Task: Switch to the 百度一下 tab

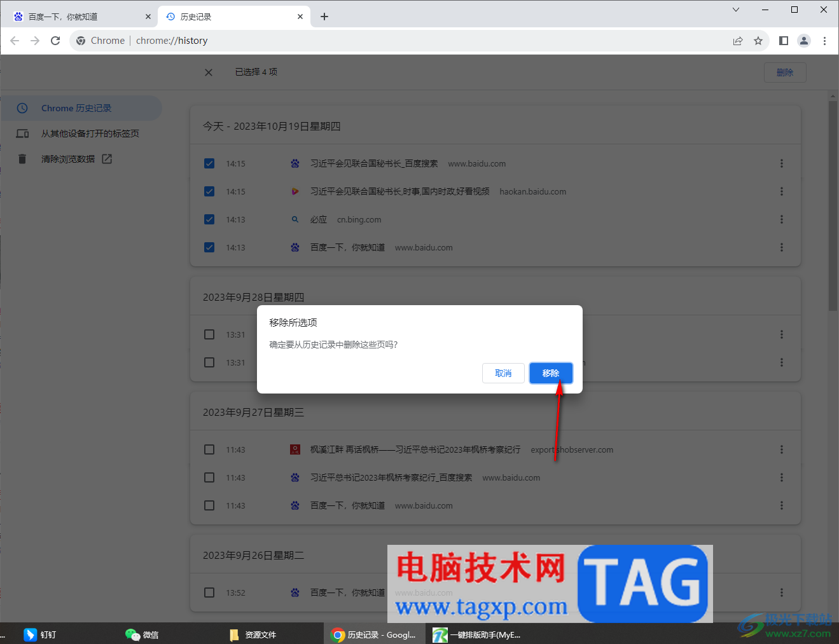Action: pyautogui.click(x=76, y=16)
